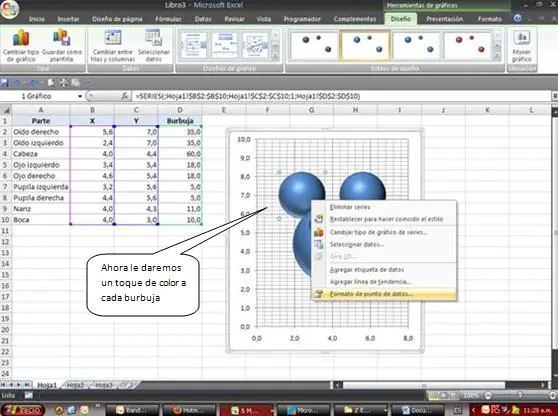This screenshot has width=558, height=416.
Task: Click the Office button orb
Action: click(9, 9)
